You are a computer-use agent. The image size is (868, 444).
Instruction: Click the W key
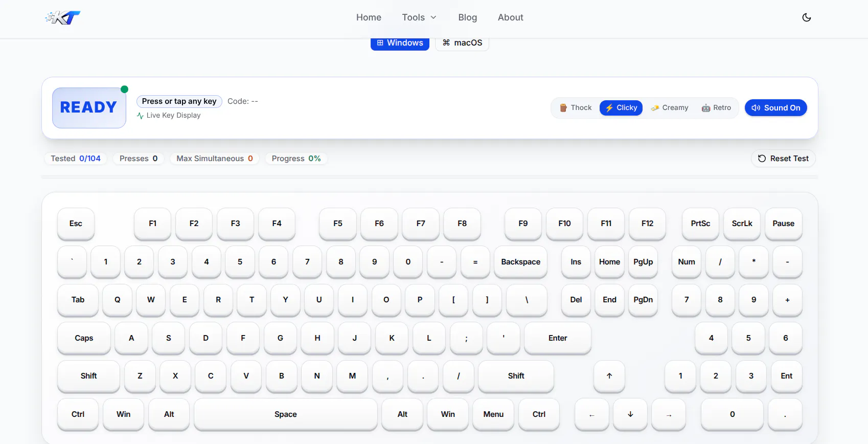(151, 300)
